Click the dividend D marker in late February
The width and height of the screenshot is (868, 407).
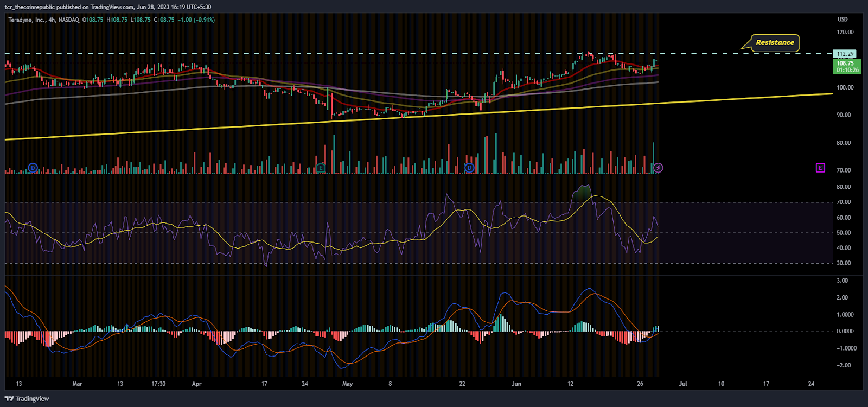click(x=33, y=168)
